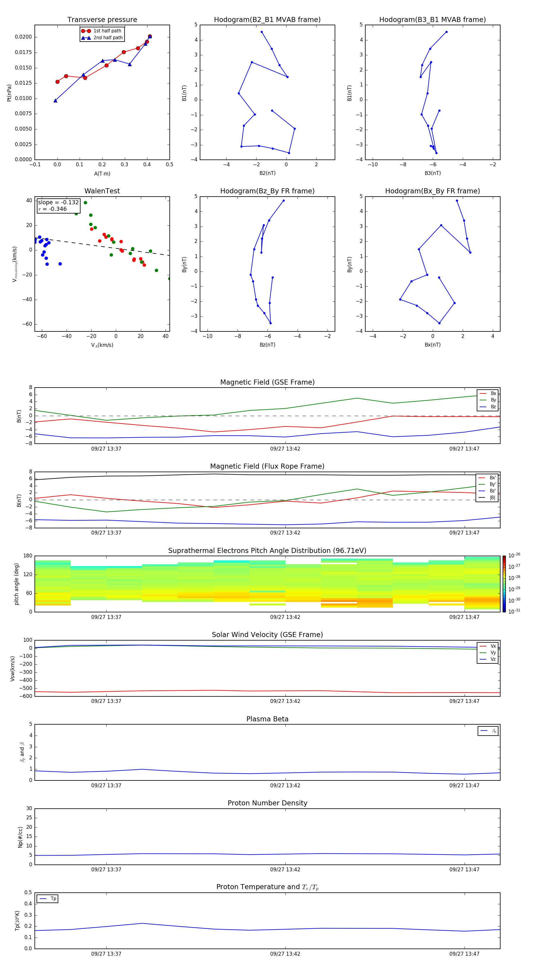Click the 'B2(nT)' x-axis label
This screenshot has width=535, height=980.
coord(267,173)
